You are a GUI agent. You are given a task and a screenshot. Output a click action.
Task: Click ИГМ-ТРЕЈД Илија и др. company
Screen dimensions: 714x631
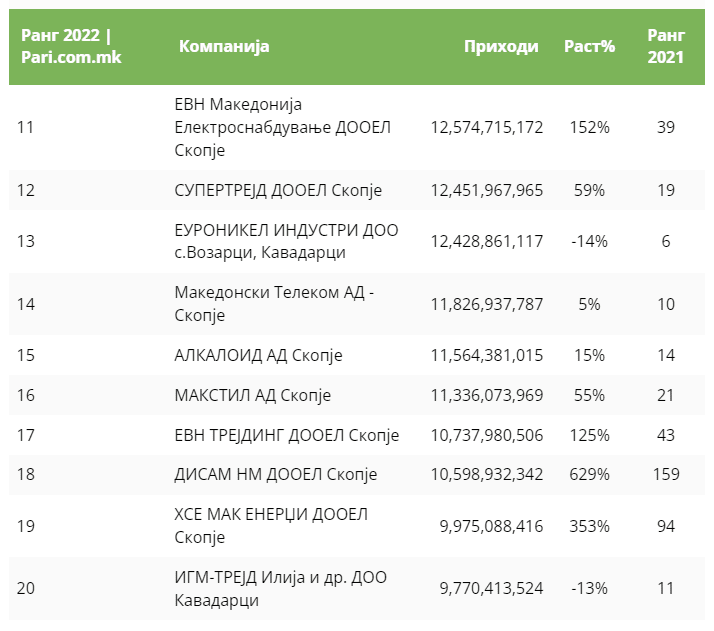[x=280, y=588]
